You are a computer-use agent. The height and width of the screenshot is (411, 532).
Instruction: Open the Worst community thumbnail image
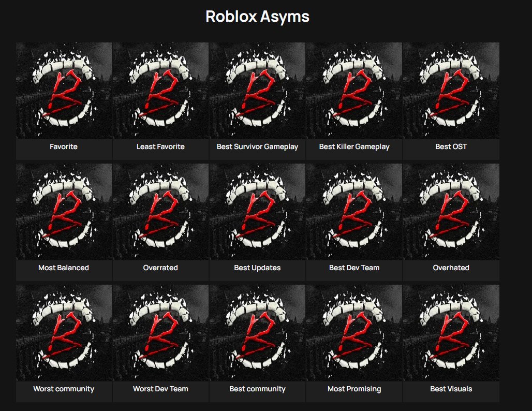tap(64, 333)
